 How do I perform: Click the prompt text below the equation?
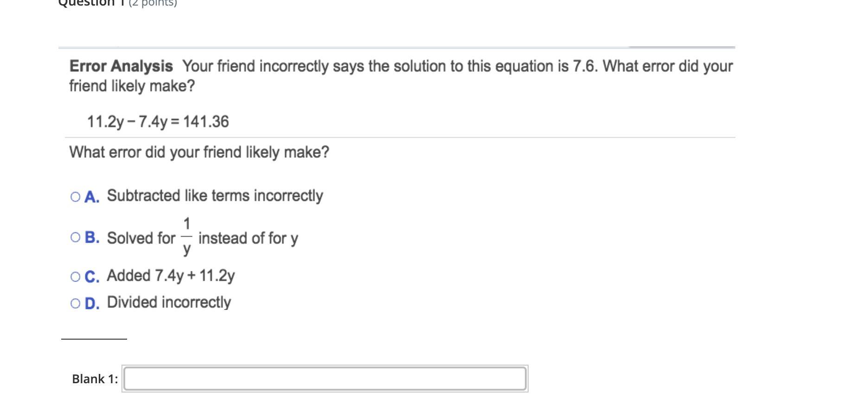point(199,152)
